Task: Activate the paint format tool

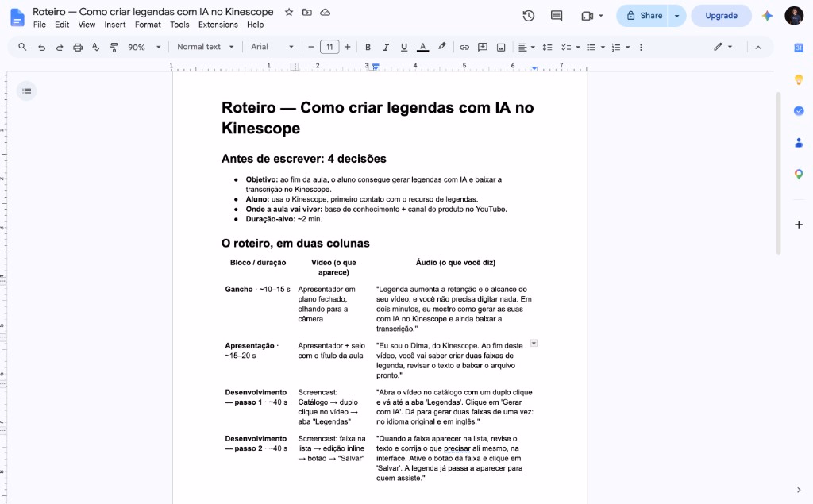Action: 114,47
